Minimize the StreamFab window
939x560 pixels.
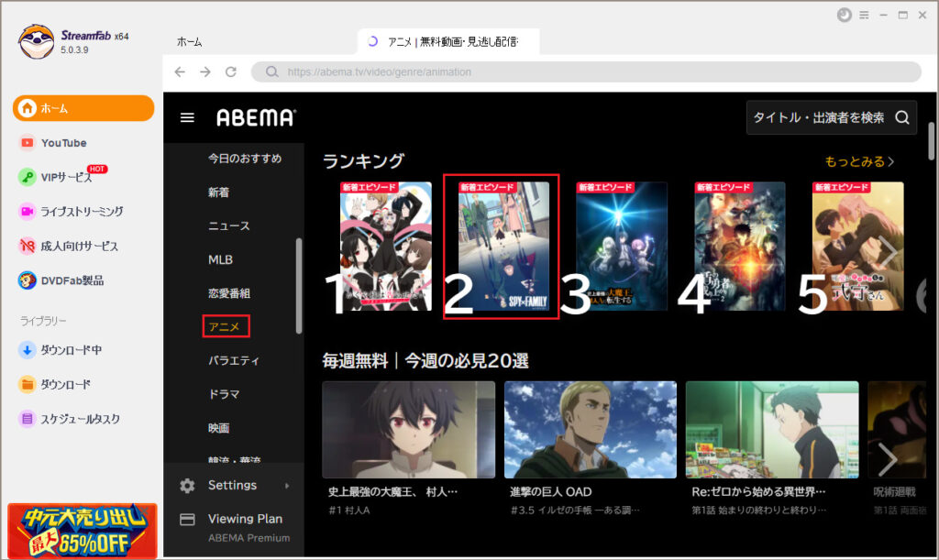(x=883, y=15)
